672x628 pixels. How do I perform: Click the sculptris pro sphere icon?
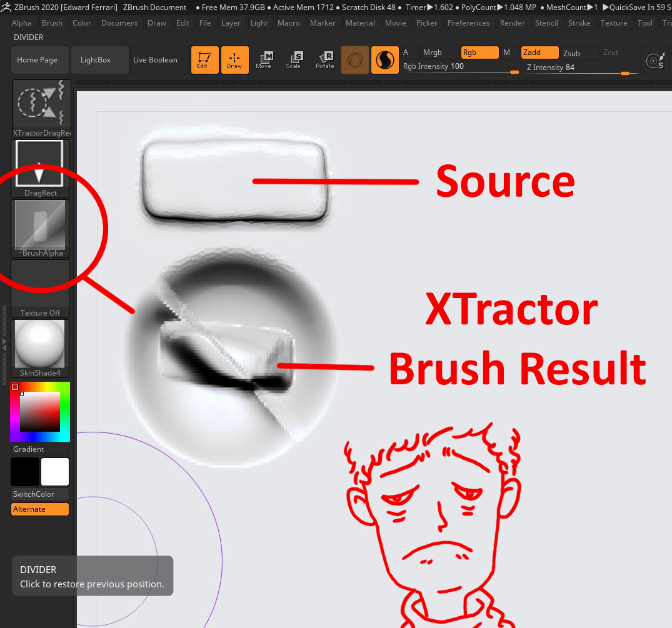coord(355,60)
